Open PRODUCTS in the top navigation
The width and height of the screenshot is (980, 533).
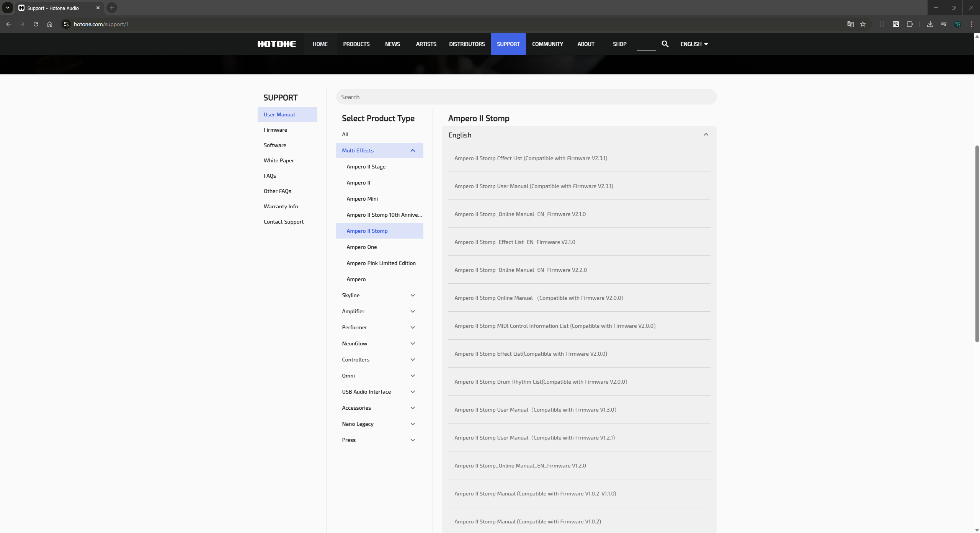click(x=356, y=44)
